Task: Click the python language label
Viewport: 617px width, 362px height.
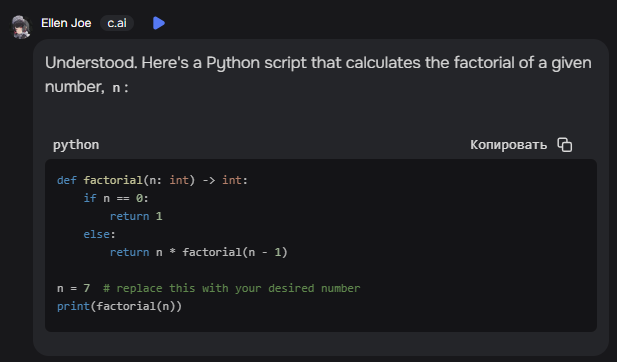Action: [76, 145]
